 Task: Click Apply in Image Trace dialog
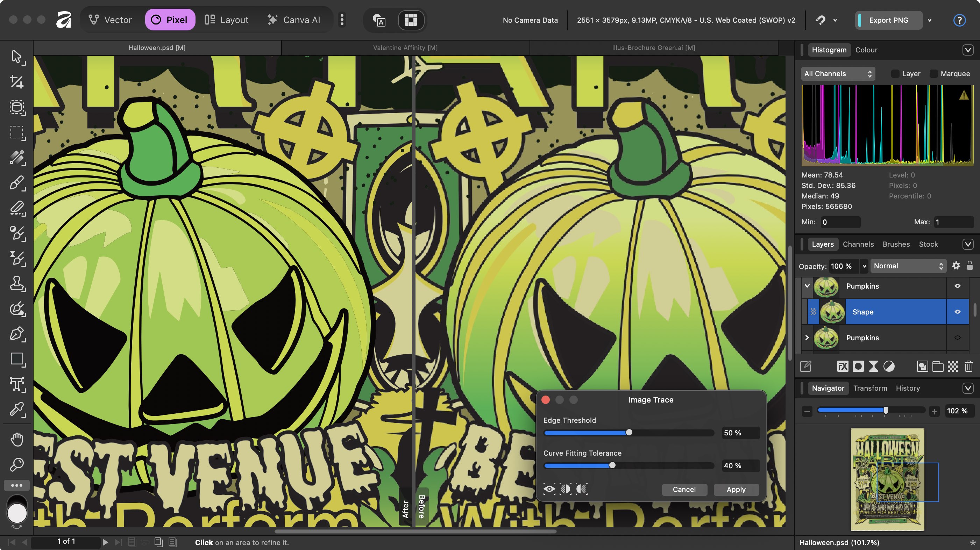[x=736, y=490]
